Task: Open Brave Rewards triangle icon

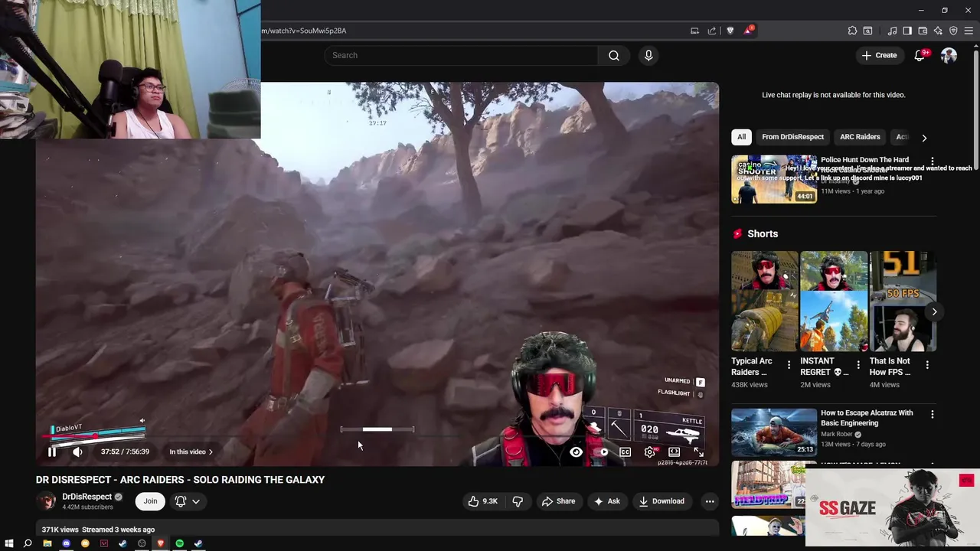Action: coord(748,31)
